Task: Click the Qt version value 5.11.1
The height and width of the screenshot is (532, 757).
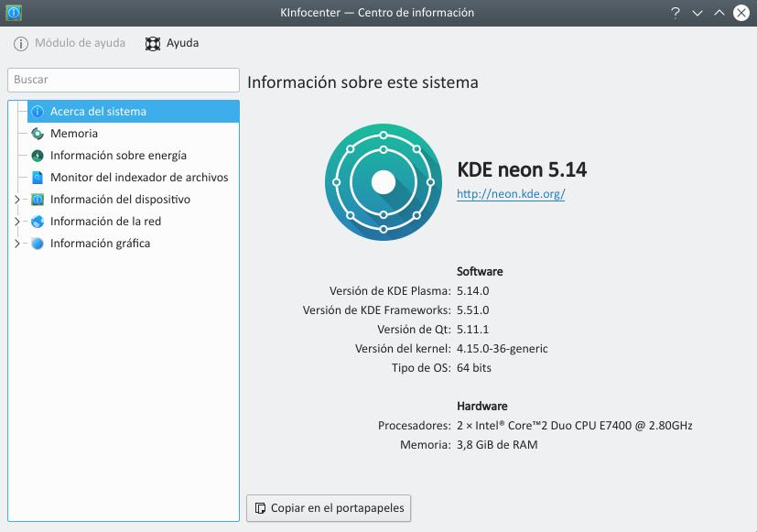Action: click(472, 330)
